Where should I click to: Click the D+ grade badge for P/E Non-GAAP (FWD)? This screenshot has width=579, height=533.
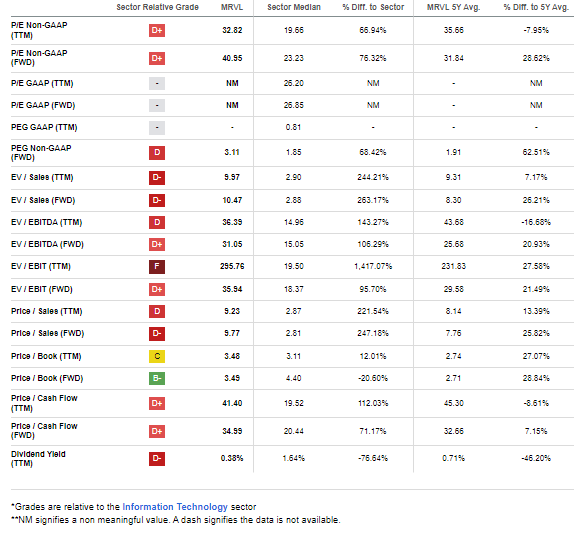coord(157,58)
